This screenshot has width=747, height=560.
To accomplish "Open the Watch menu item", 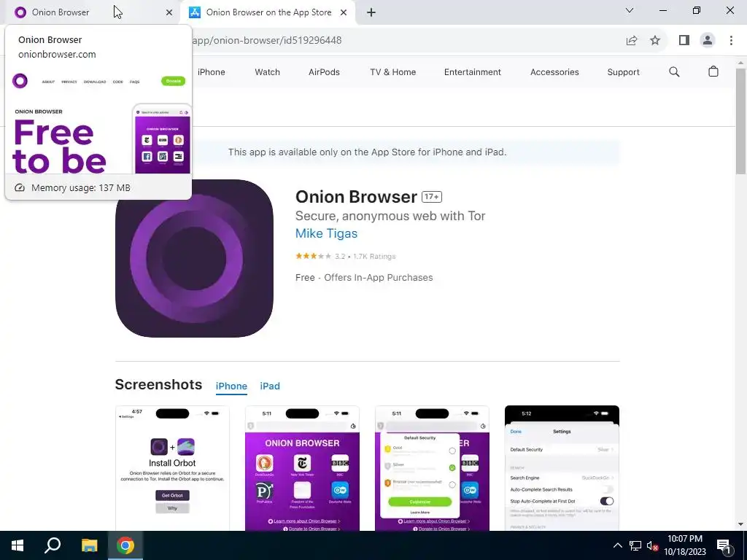I will click(x=267, y=72).
